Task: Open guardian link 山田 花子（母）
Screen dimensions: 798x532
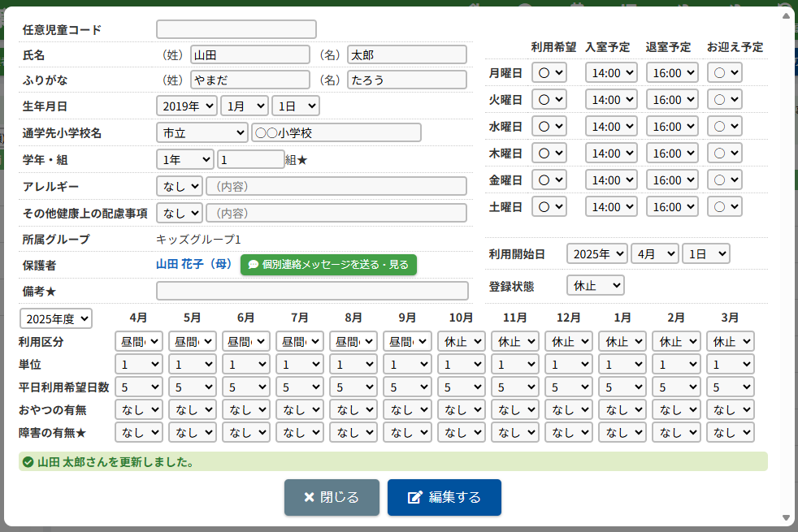Action: pyautogui.click(x=194, y=265)
